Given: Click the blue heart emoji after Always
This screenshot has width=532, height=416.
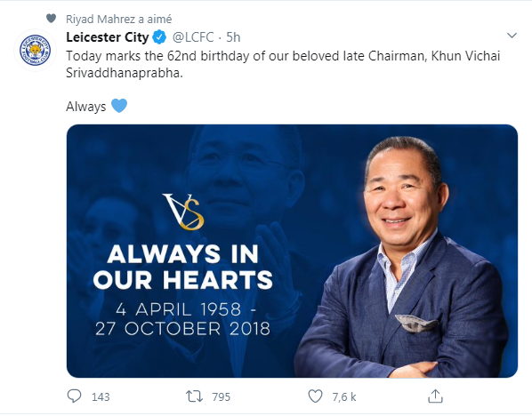Looking at the screenshot, I should (119, 106).
